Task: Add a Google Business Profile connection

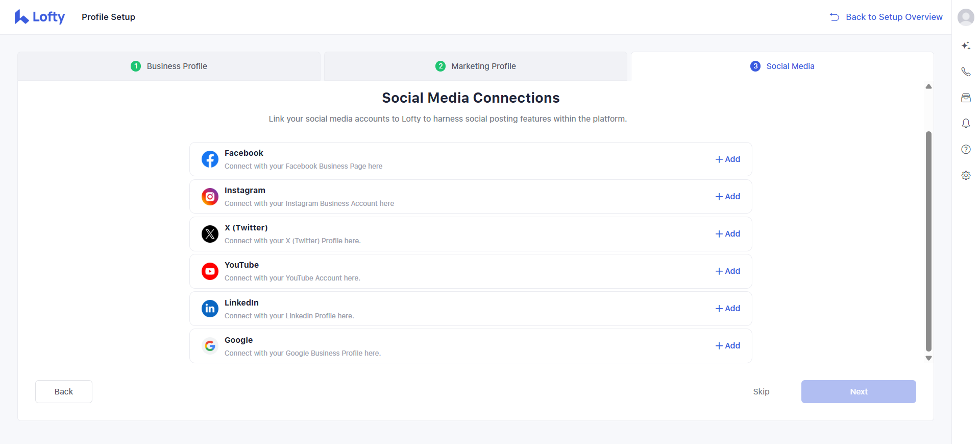Action: click(728, 345)
